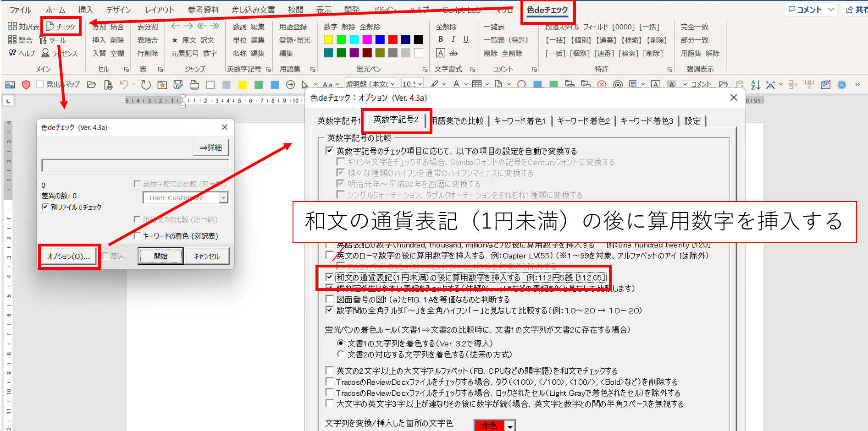Click the A to Z sort icon

(755, 85)
